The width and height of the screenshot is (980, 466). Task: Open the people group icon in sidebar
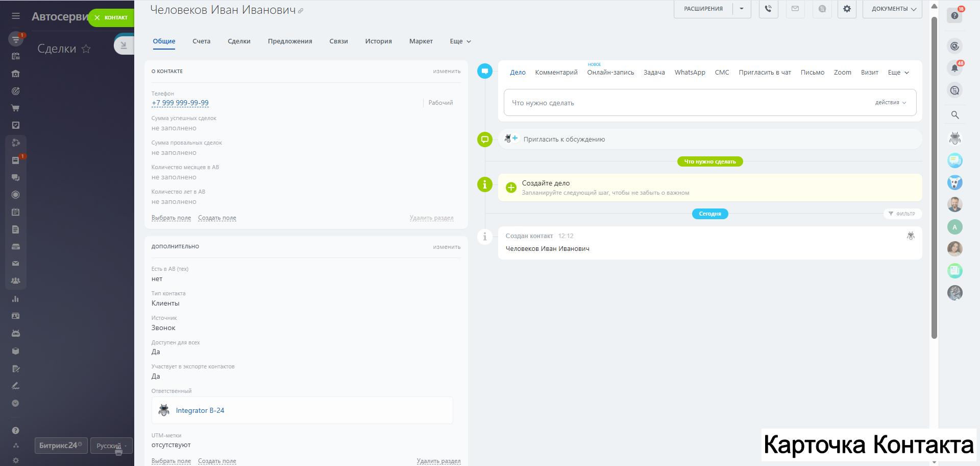[16, 281]
